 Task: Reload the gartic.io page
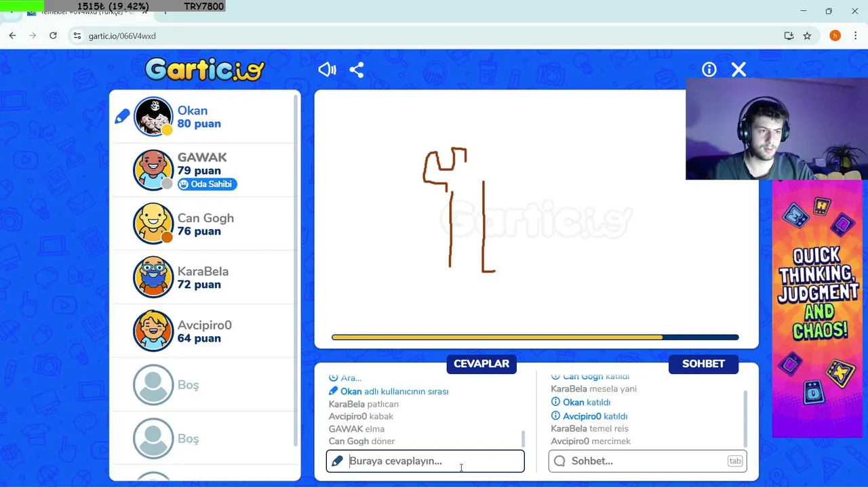[x=53, y=36]
